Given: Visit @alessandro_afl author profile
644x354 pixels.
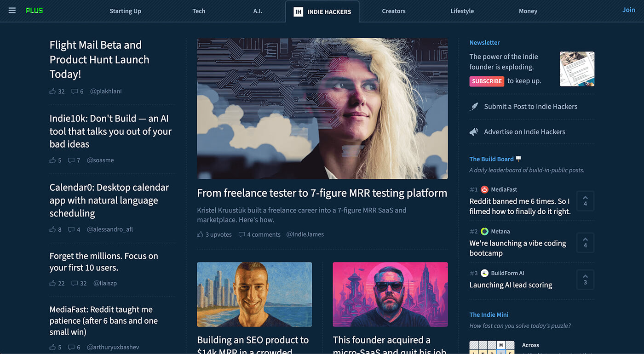Looking at the screenshot, I should [x=110, y=229].
